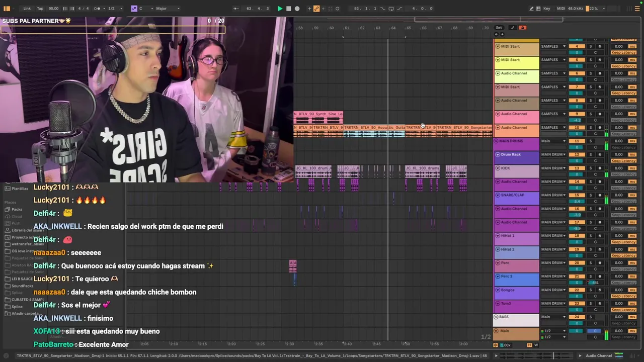Click the top-left browser toggle icon

click(x=7, y=9)
